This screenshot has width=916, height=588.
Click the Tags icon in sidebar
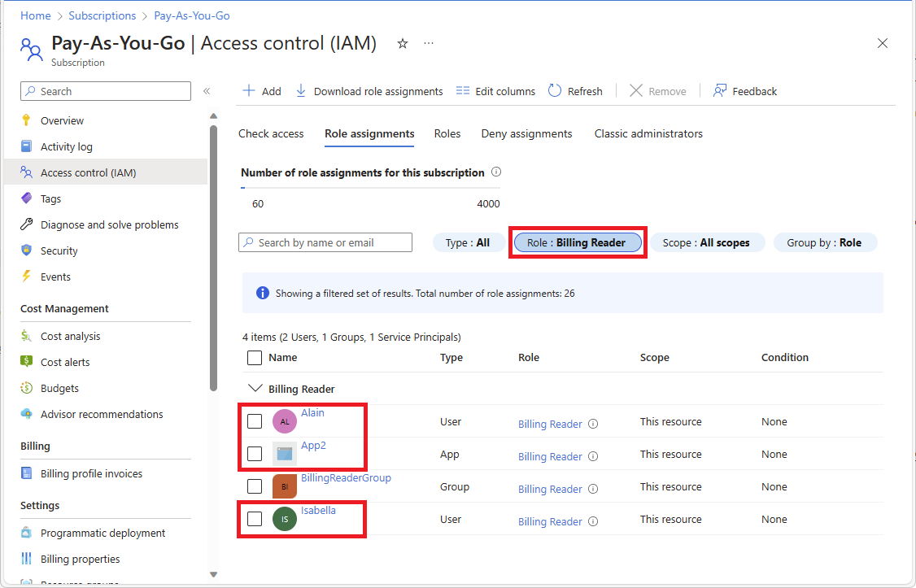26,198
